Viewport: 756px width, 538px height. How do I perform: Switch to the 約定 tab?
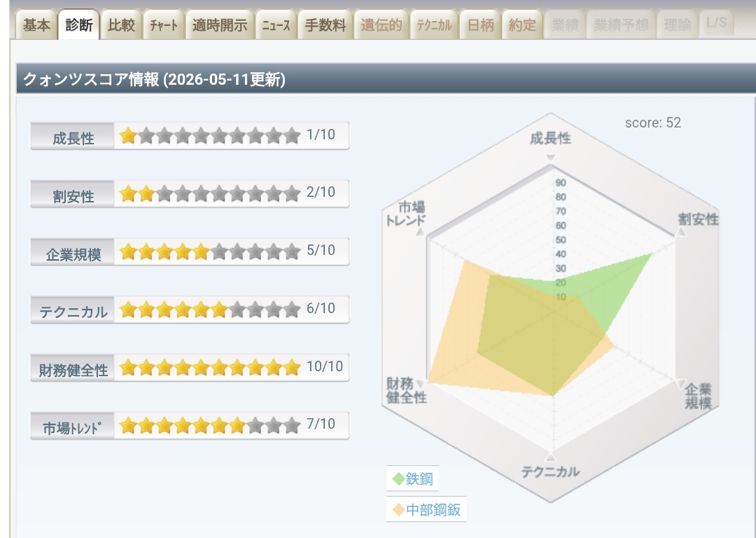(x=522, y=25)
